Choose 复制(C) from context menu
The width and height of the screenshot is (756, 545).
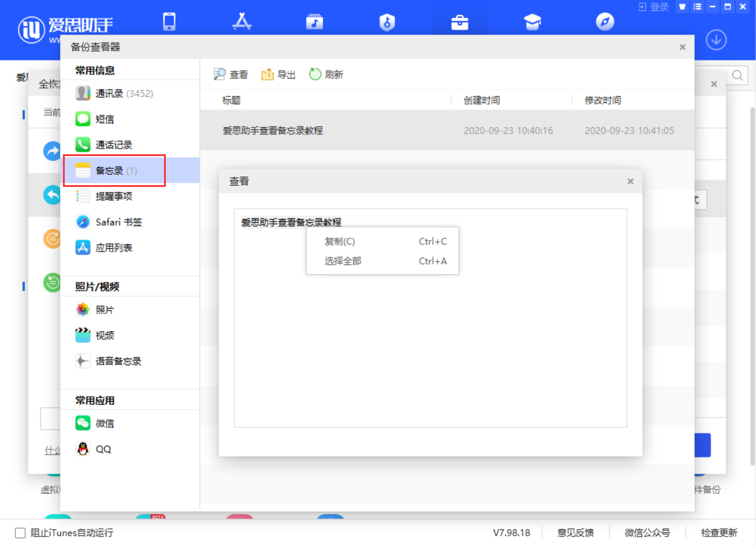pos(383,241)
